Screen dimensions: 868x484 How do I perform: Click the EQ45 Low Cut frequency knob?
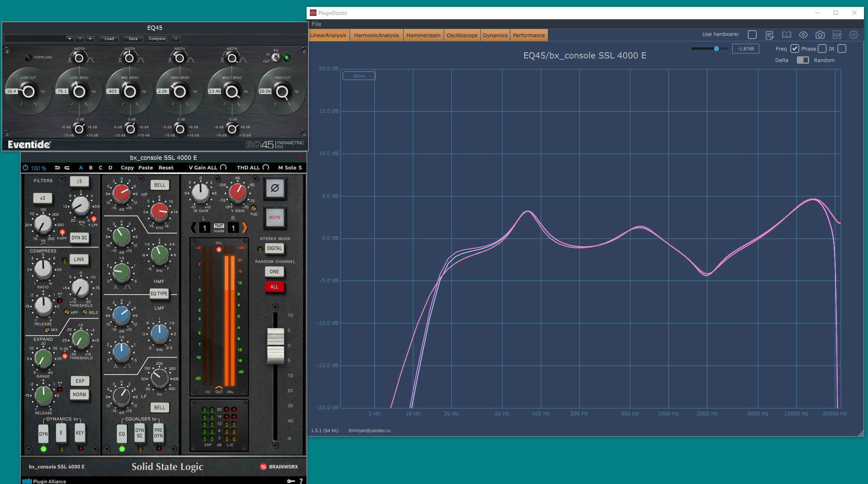pos(28,91)
